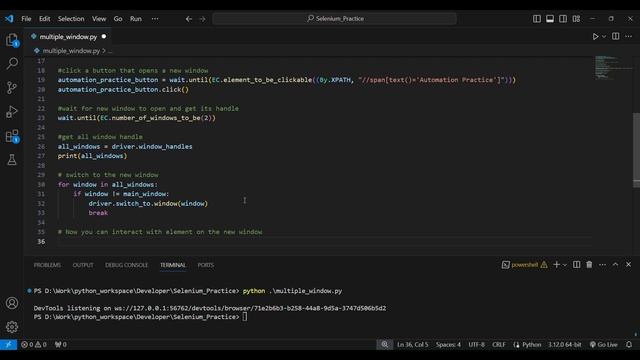Click the code minimap
The image size is (640, 360).
pos(612,67)
